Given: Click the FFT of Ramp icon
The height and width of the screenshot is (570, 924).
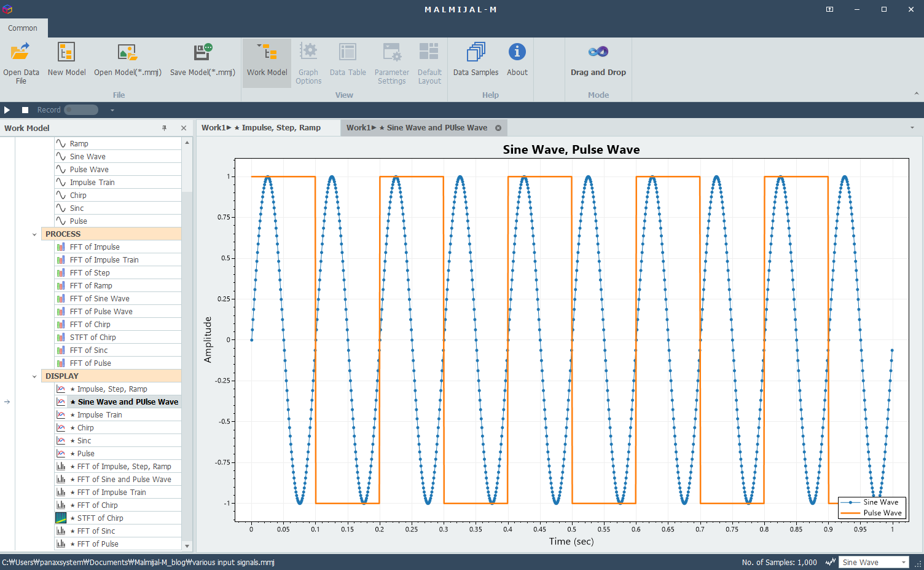Looking at the screenshot, I should click(61, 286).
